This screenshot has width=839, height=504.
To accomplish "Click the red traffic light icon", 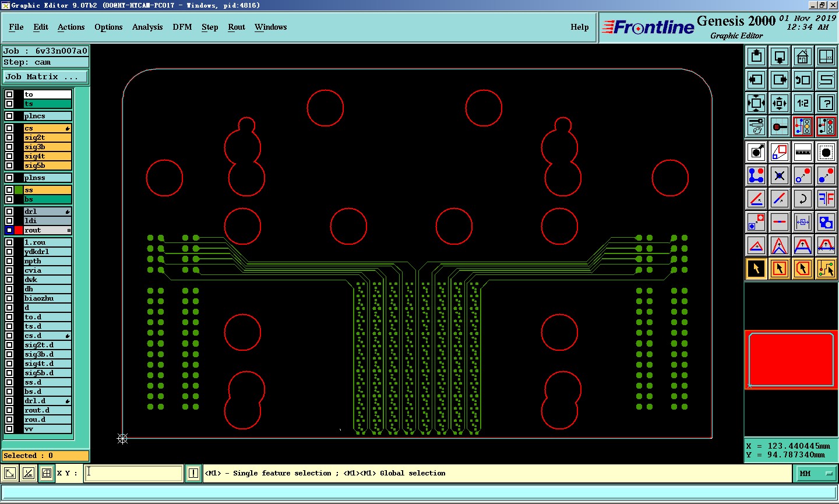I will tap(826, 126).
